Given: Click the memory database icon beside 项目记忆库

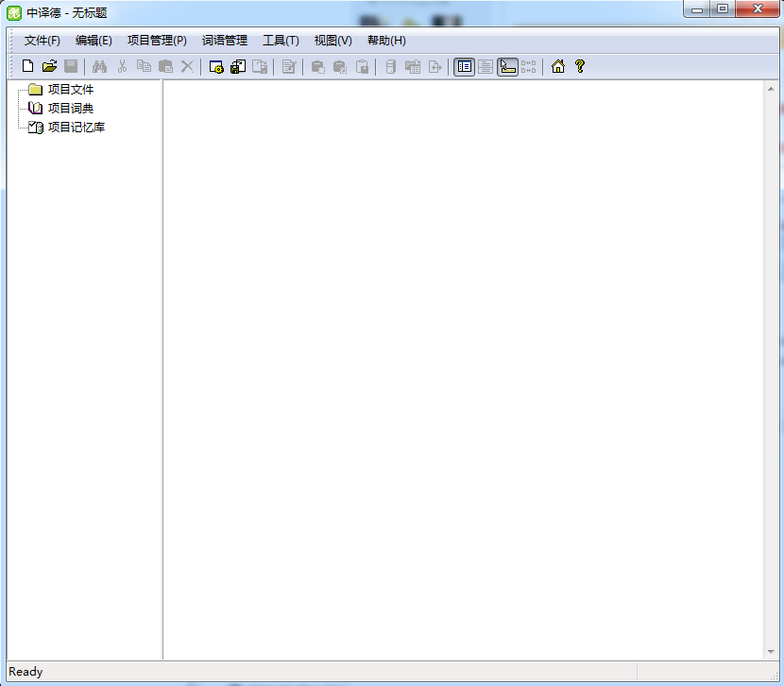Looking at the screenshot, I should 36,128.
